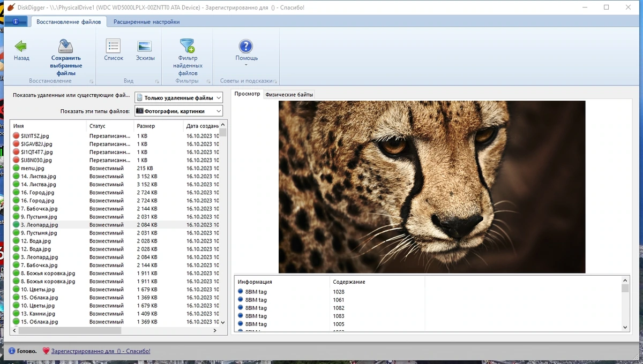Screen dimensions: 643x364
Task: Select the 13. Камни.jpg file row
Action: pos(115,314)
